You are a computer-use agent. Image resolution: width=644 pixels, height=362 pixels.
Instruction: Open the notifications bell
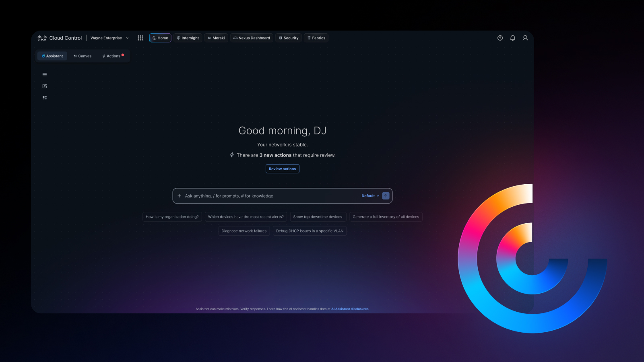click(x=512, y=38)
